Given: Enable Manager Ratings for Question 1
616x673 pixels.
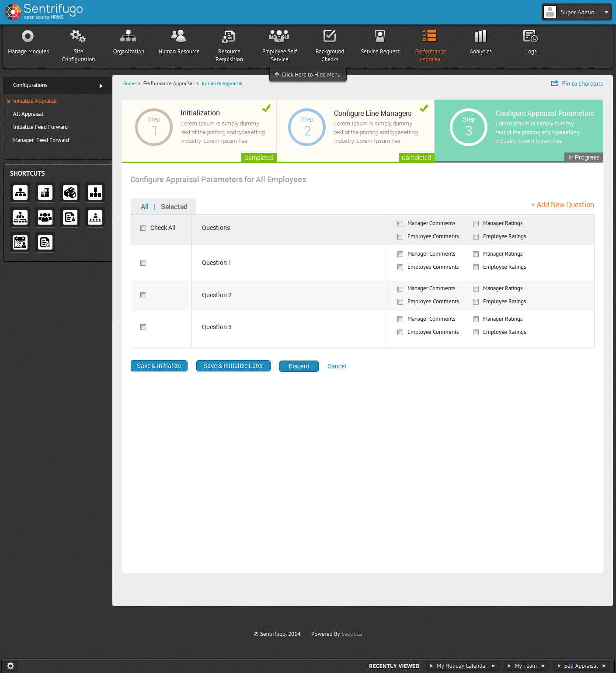Looking at the screenshot, I should tap(476, 254).
